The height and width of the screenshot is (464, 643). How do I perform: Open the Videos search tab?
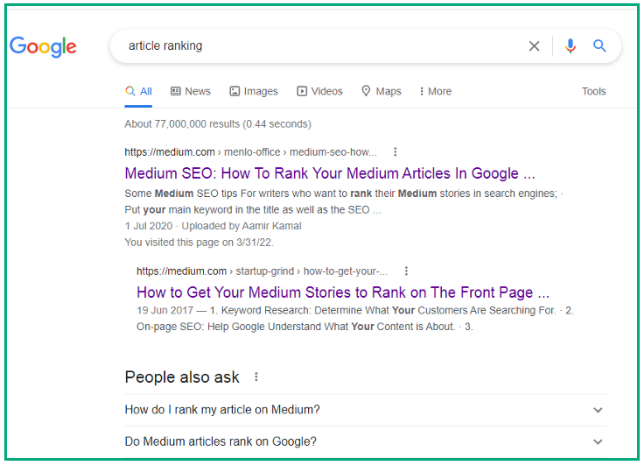pos(319,91)
